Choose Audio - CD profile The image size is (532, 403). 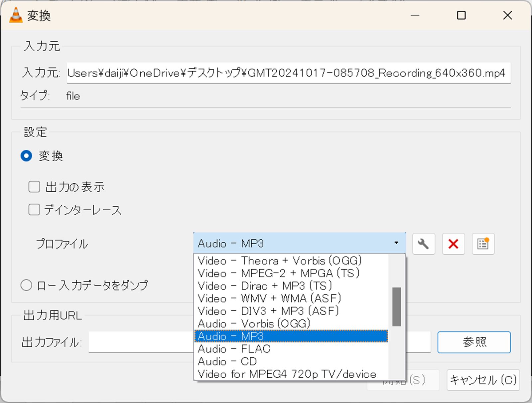pyautogui.click(x=291, y=361)
